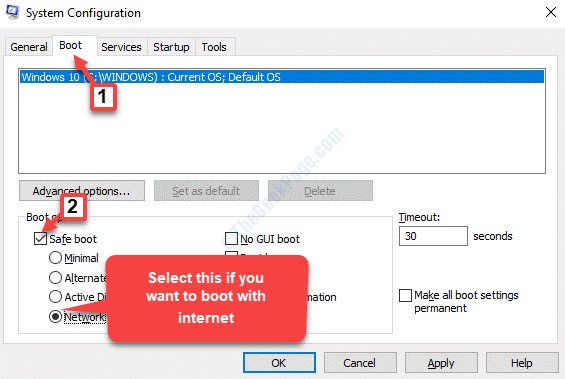Close the System Configuration window
Image resolution: width=565 pixels, height=379 pixels.
tap(551, 12)
